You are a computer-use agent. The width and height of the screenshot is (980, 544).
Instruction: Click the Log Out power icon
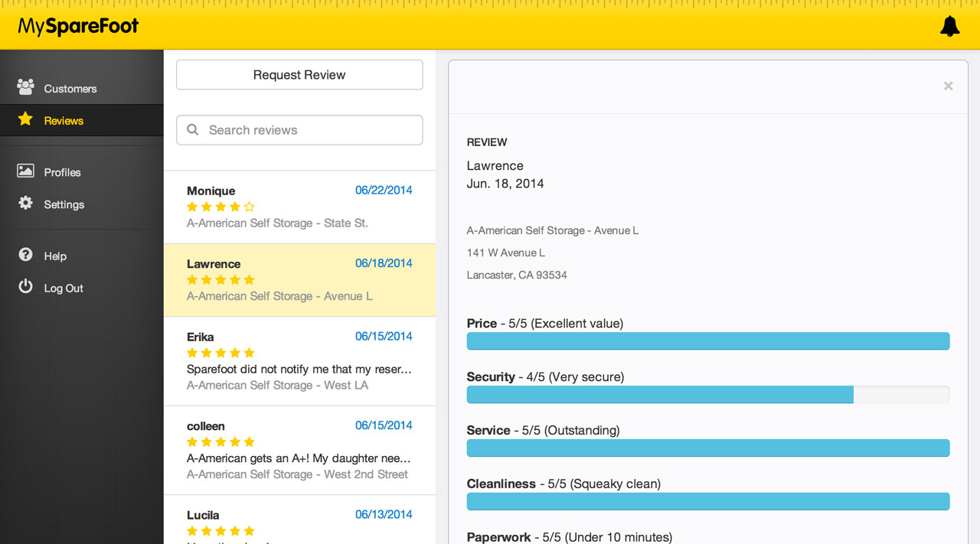click(25, 287)
